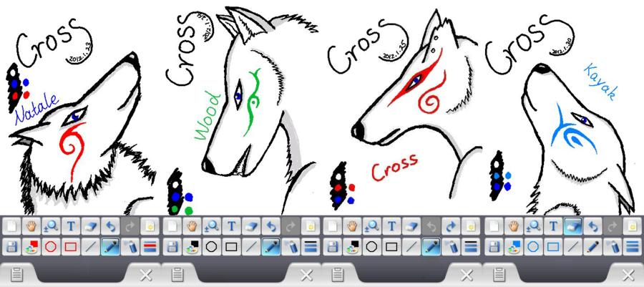Create a new blank page in Natale toolbar

click(11, 226)
